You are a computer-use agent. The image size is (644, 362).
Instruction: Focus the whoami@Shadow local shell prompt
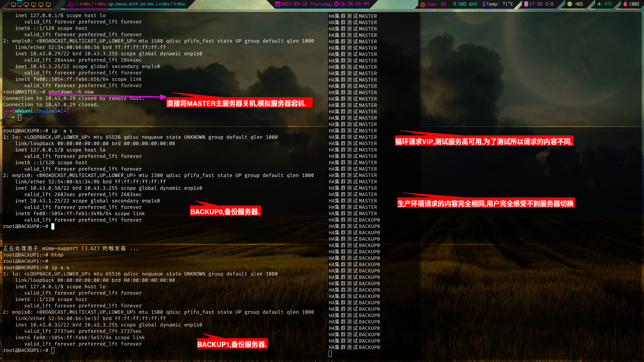click(x=19, y=117)
